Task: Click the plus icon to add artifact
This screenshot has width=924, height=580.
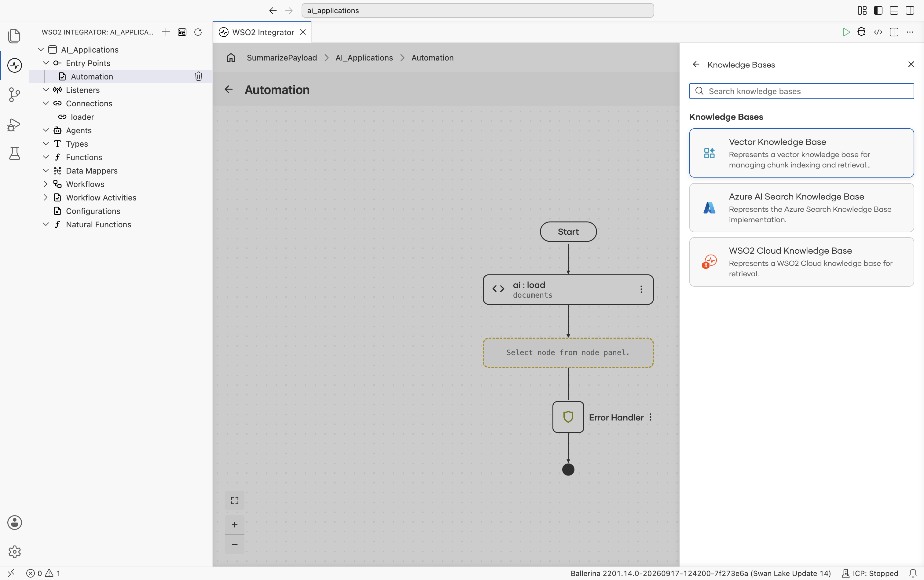Action: point(166,32)
